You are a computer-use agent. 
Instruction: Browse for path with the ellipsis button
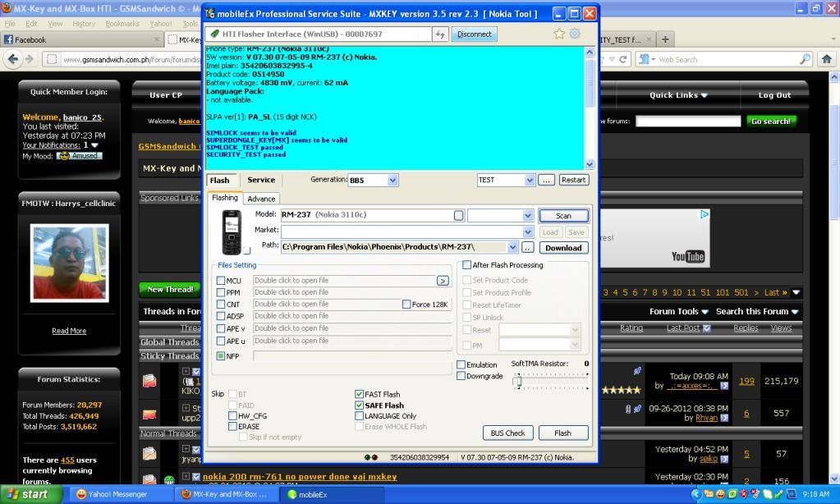[x=528, y=247]
